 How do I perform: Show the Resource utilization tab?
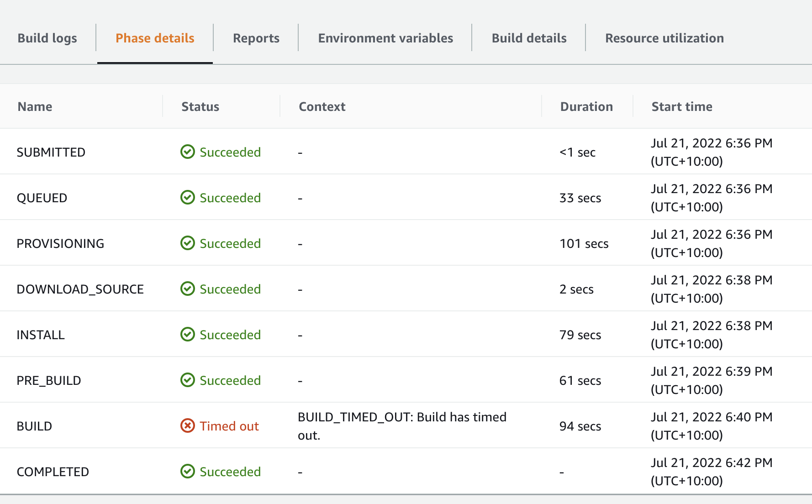[664, 38]
